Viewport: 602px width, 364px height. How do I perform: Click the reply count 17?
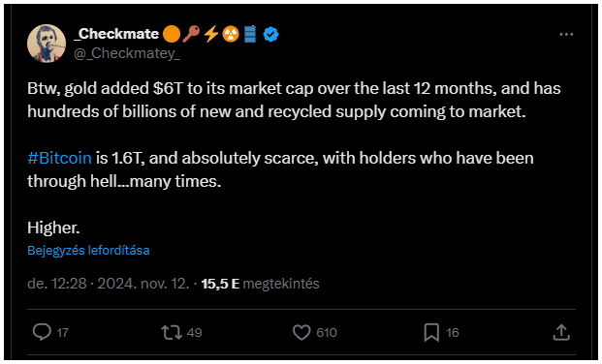pyautogui.click(x=63, y=333)
